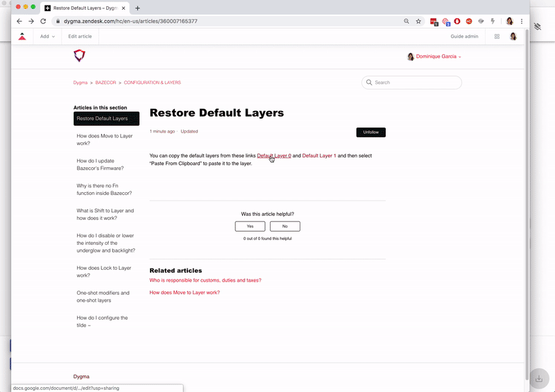The height and width of the screenshot is (392, 555).
Task: Click the red circular badge extension icon
Action: (469, 22)
